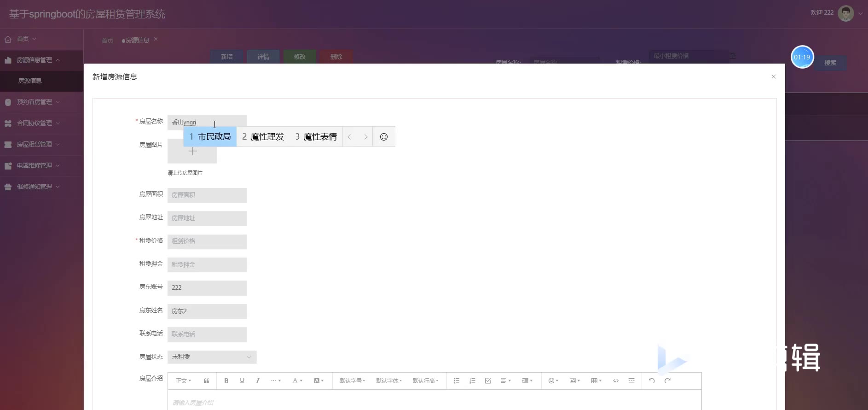Insert a bulleted list in the editor
The image size is (868, 410).
pos(457,381)
